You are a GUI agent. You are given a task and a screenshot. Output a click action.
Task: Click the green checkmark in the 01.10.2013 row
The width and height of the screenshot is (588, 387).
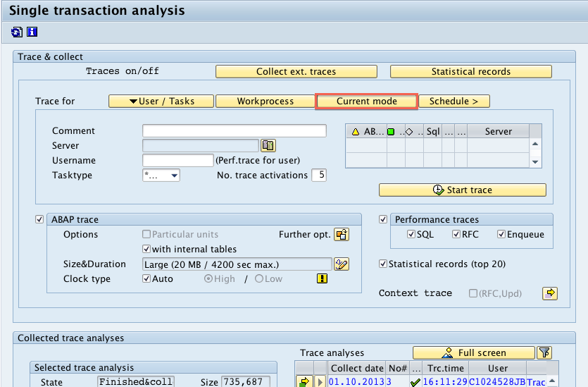(x=415, y=382)
